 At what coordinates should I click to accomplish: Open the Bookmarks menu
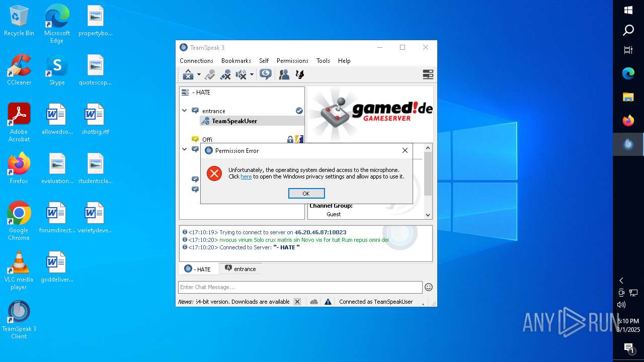click(x=236, y=60)
